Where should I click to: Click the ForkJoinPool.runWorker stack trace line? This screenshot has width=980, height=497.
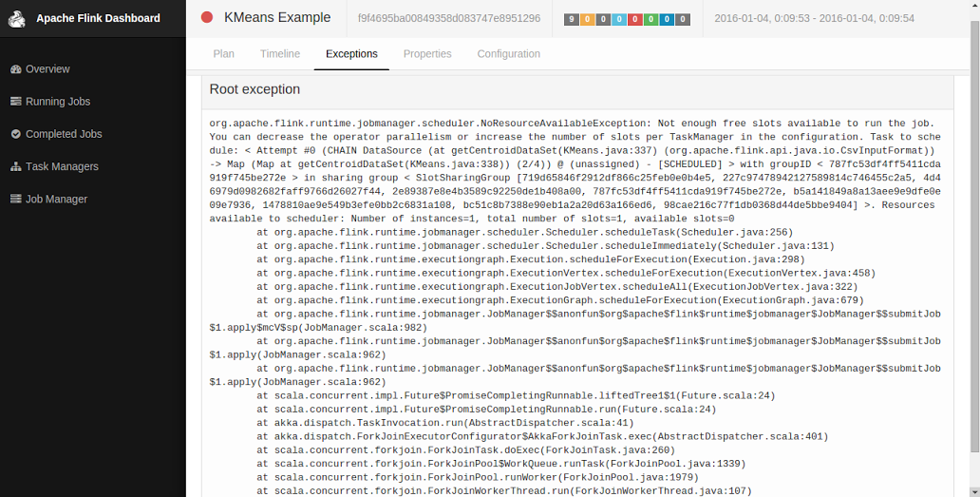pos(478,479)
